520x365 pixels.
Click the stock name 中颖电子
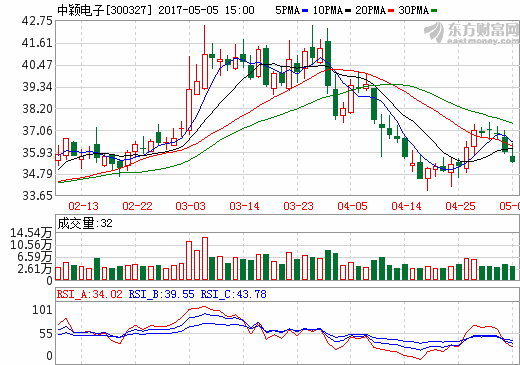pos(81,10)
